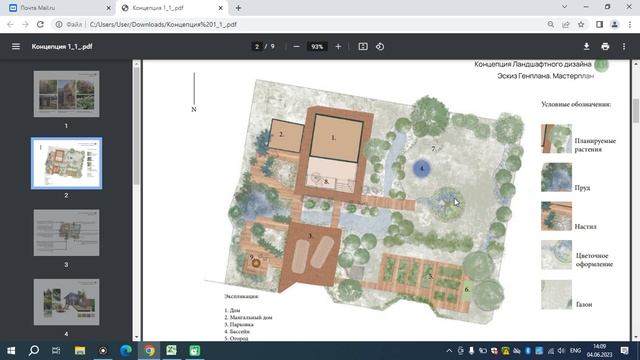Open the PDF viewer more actions menu

(624, 47)
